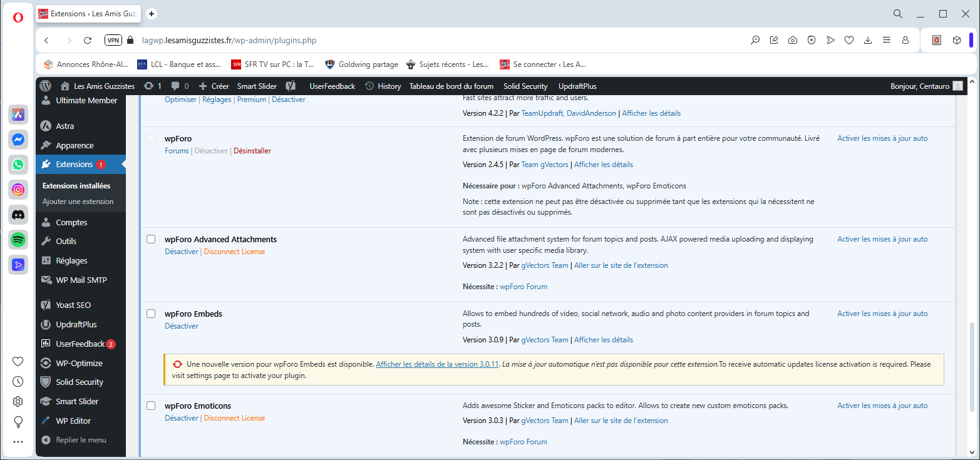Open the Apparence admin menu
The height and width of the screenshot is (460, 980).
point(81,145)
